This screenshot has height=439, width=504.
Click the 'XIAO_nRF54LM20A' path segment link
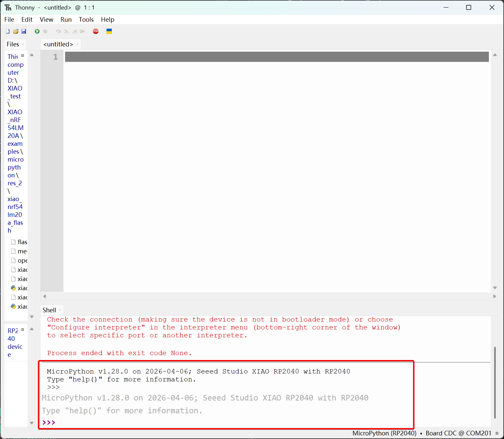(15, 124)
